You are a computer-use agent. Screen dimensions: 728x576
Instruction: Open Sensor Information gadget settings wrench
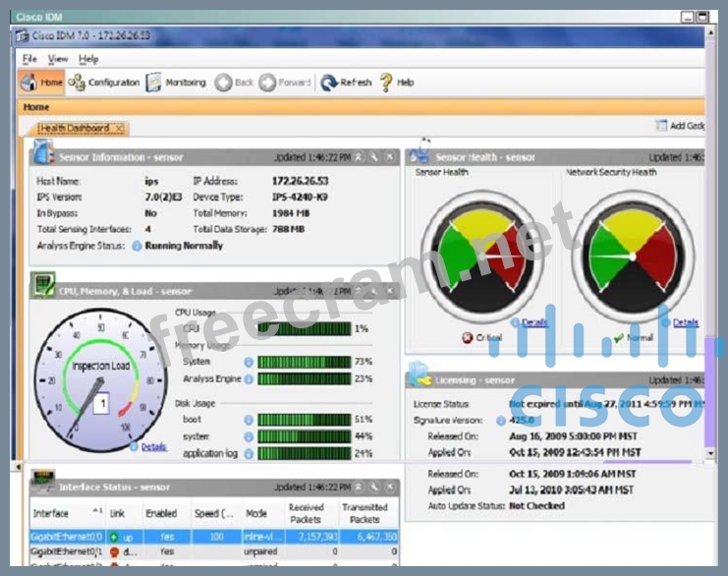tap(373, 157)
